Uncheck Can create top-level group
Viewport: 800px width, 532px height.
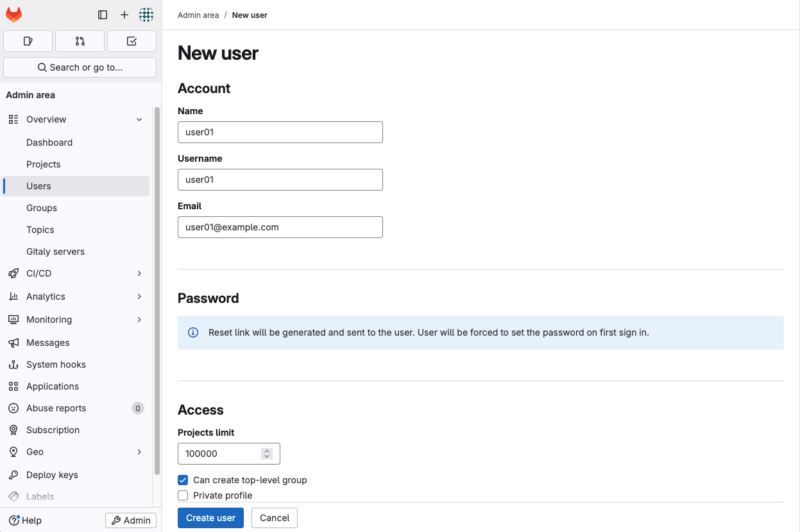pos(183,480)
